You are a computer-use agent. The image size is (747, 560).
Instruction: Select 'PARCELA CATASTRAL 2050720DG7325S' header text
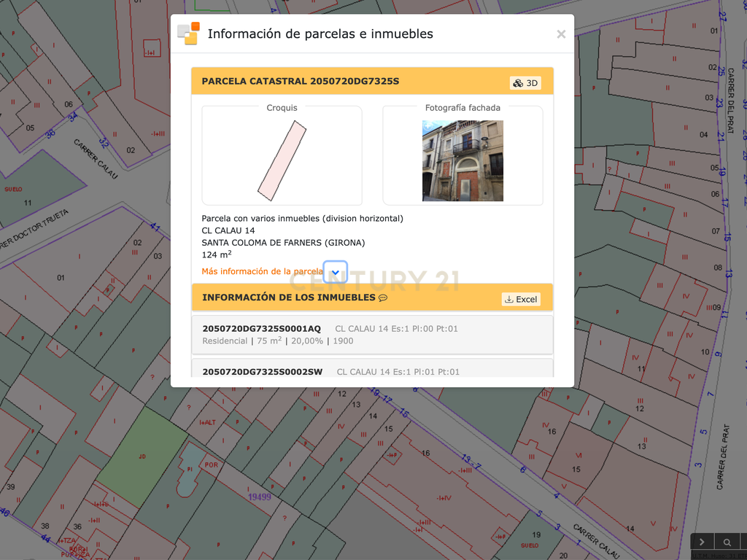(300, 81)
